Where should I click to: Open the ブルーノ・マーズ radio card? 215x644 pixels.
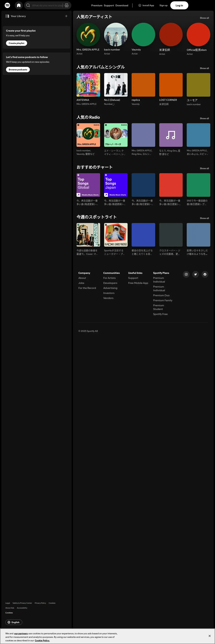[x=116, y=139]
